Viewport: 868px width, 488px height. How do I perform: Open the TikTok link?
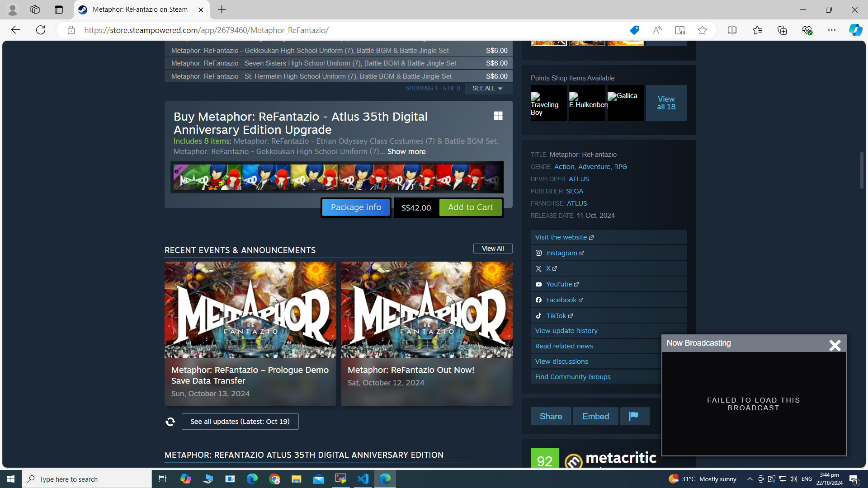click(x=556, y=316)
